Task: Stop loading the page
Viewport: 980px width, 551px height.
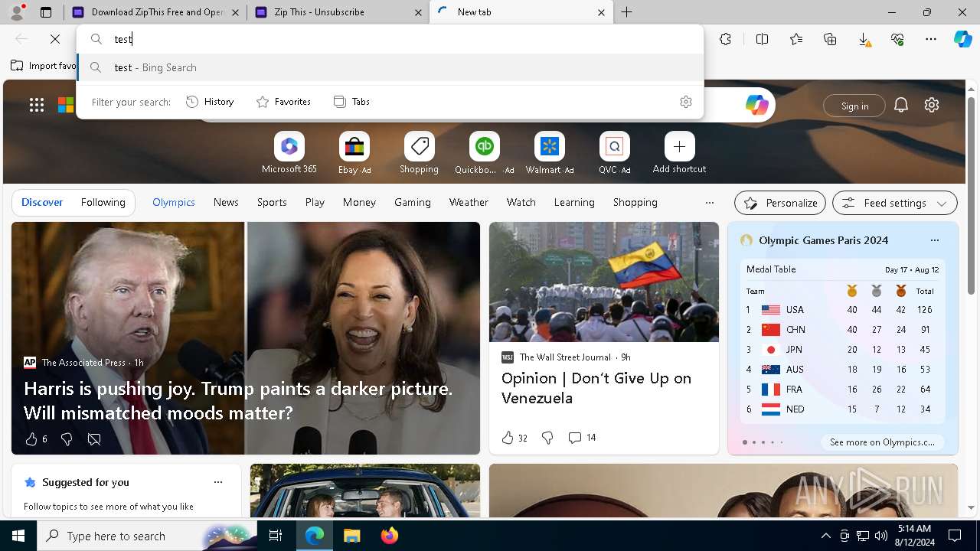Action: [55, 39]
